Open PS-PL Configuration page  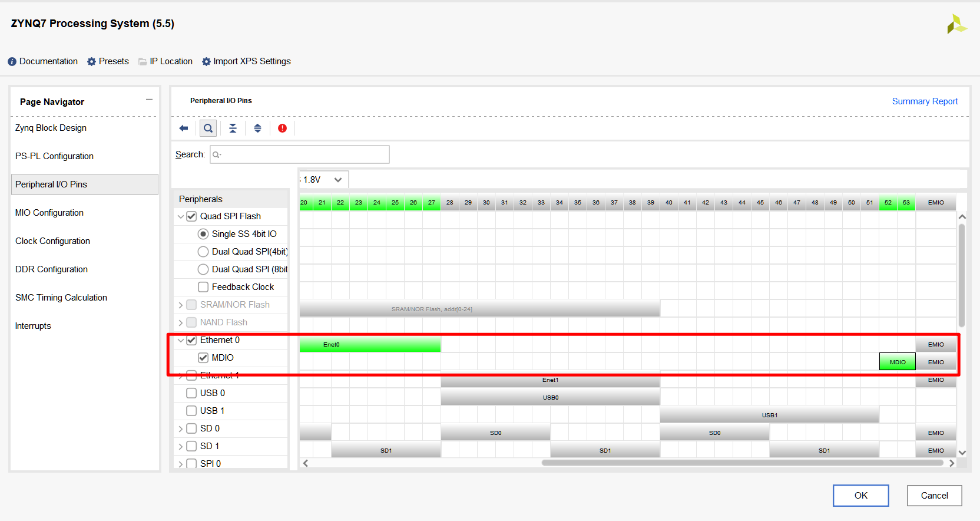coord(54,156)
